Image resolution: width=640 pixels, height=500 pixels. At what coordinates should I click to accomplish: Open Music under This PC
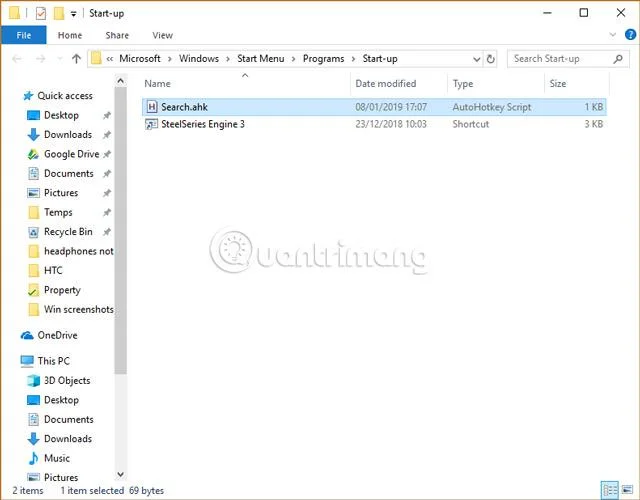point(57,458)
